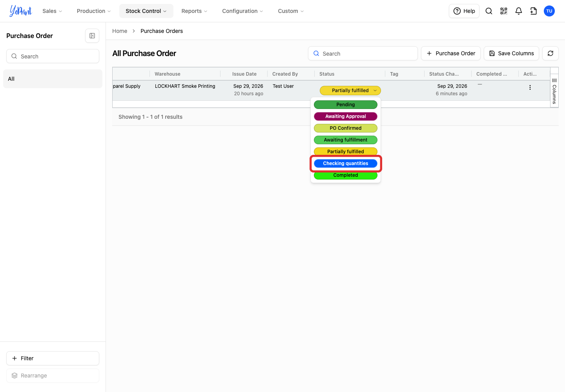The image size is (565, 392).
Task: Expand the Custom menu
Action: (x=291, y=11)
